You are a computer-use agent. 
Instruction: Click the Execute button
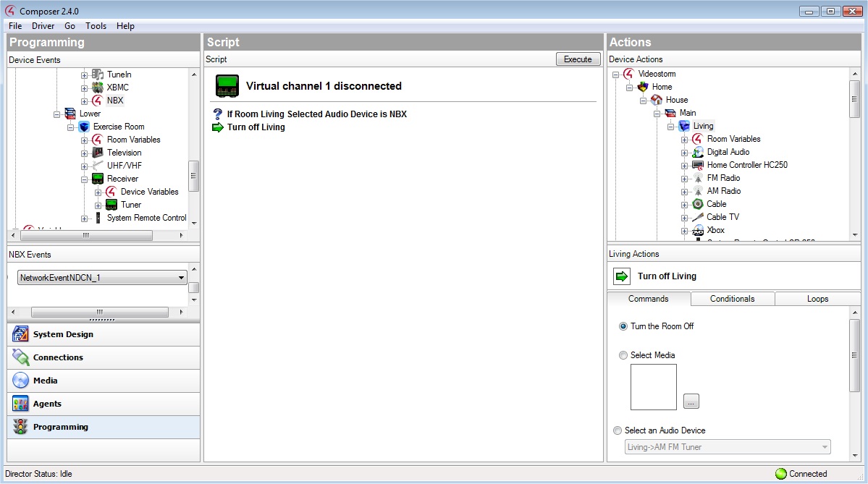tap(578, 59)
